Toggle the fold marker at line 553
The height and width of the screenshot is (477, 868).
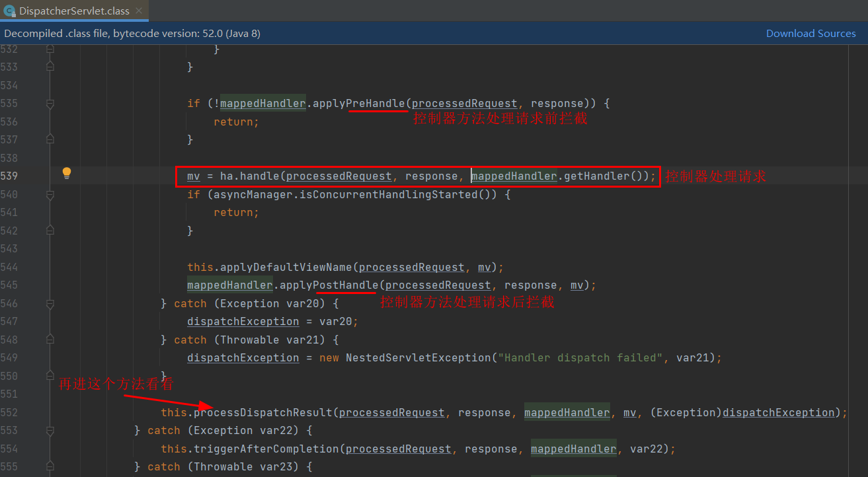click(x=50, y=430)
